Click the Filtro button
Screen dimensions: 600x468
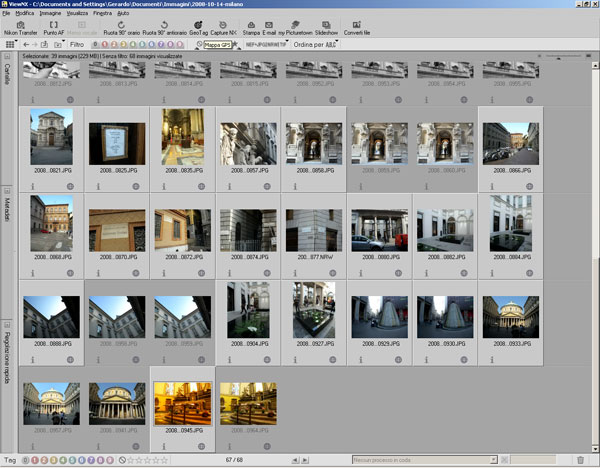pyautogui.click(x=77, y=45)
